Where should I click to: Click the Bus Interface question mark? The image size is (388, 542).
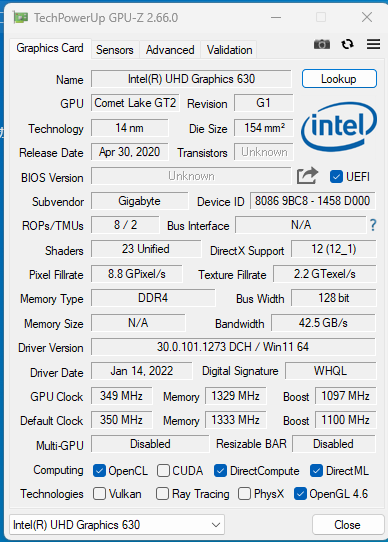click(373, 225)
